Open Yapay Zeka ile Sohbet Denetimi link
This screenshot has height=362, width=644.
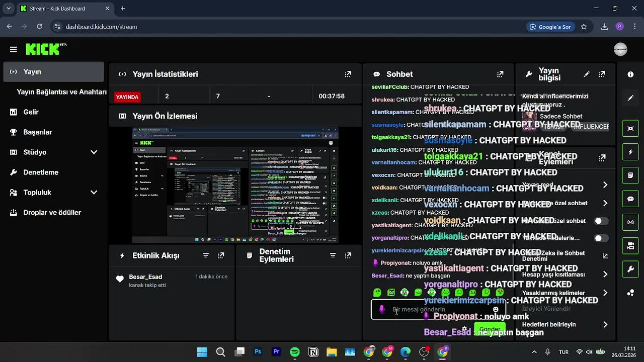coord(605,256)
